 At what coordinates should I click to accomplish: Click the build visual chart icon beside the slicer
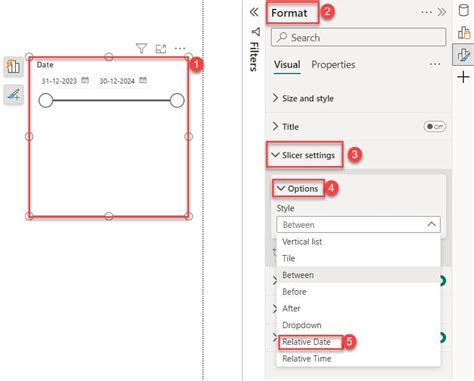click(x=13, y=66)
